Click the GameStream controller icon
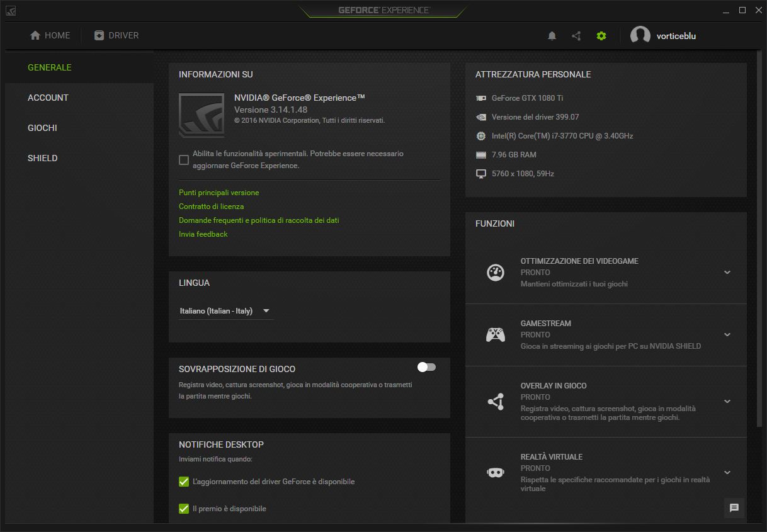Viewport: 767px width, 532px height. pyautogui.click(x=496, y=335)
